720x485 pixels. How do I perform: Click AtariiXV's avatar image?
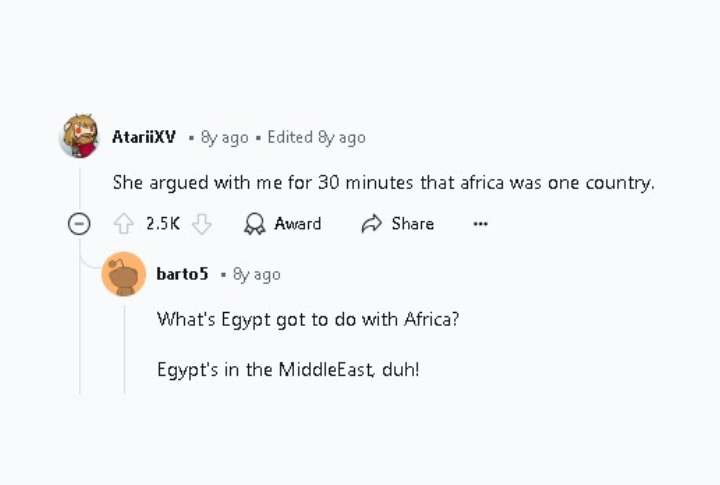[80, 136]
